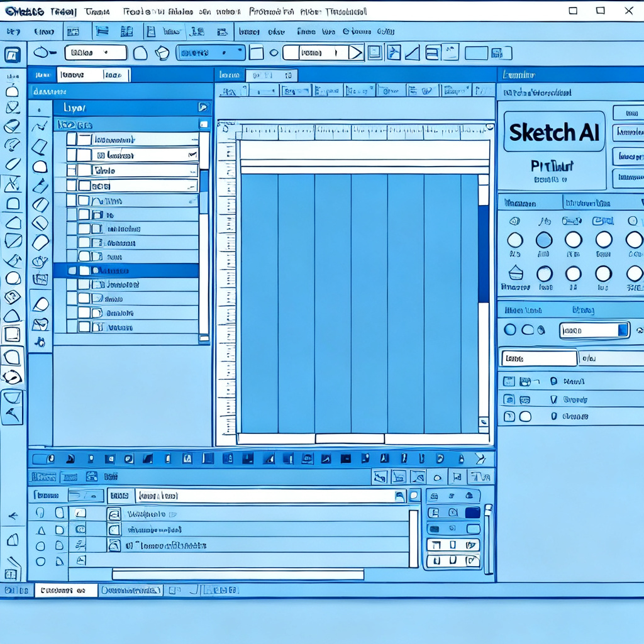Click the white input field under the combo box

tap(539, 358)
